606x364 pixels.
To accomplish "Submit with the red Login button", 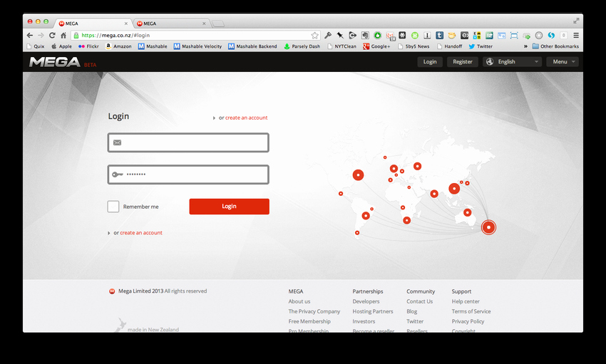I will click(x=229, y=207).
